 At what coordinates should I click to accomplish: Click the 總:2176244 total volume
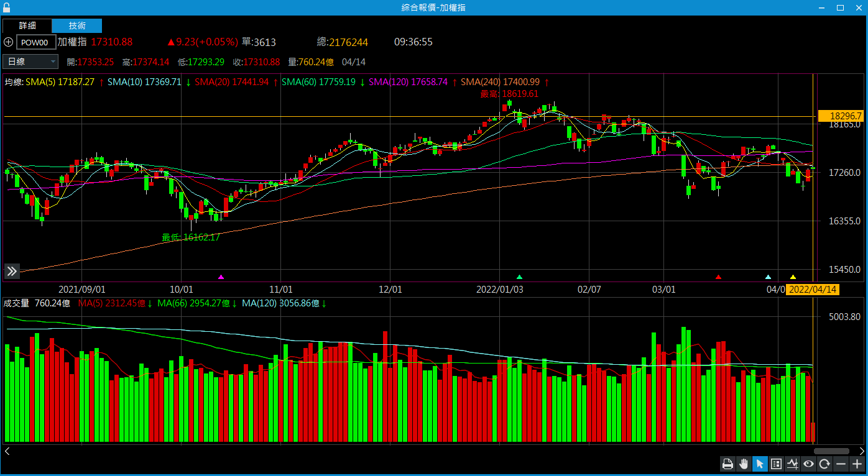(343, 42)
